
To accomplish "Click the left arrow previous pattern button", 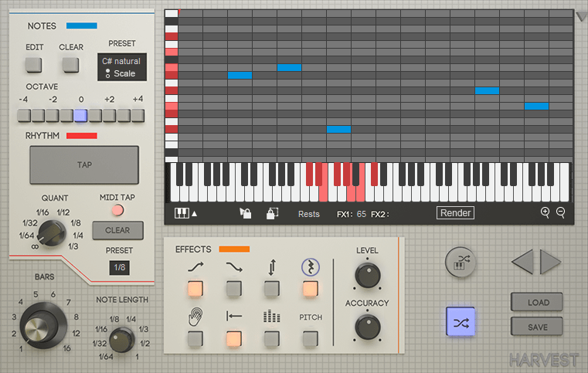I will pos(522,263).
